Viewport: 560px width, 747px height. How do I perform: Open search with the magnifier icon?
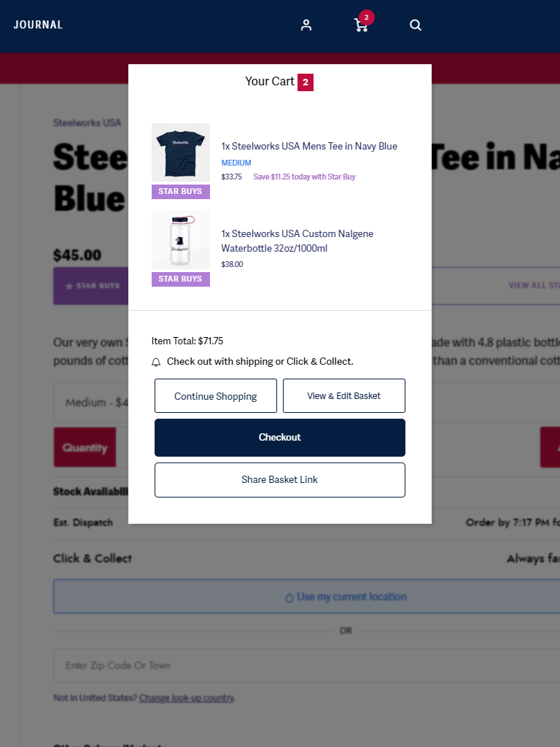[416, 25]
